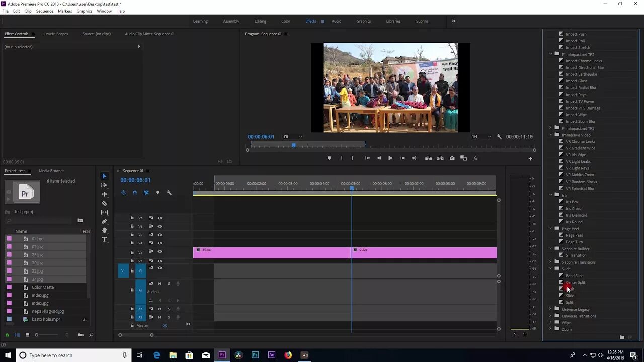The image size is (644, 362).
Task: Collapse the Page Peel folder
Action: tap(551, 229)
